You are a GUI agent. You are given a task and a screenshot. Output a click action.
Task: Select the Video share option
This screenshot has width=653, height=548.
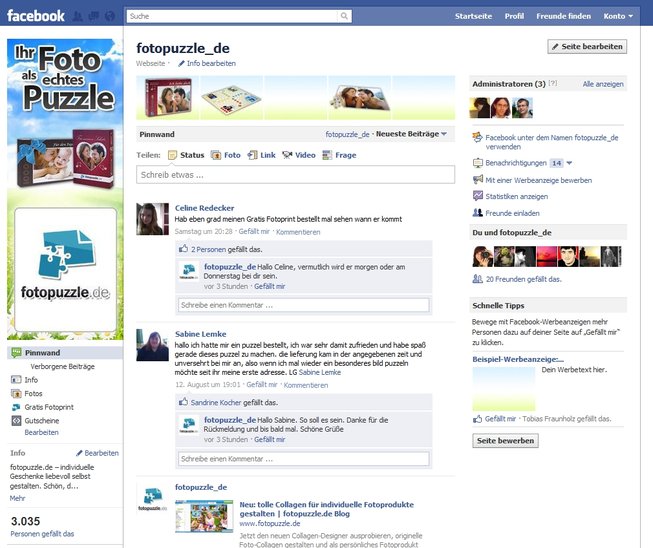coord(299,155)
